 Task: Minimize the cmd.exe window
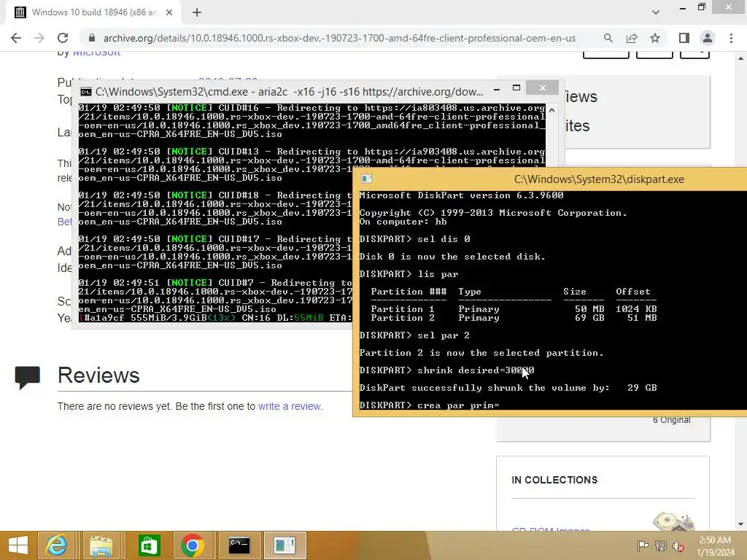click(x=497, y=88)
